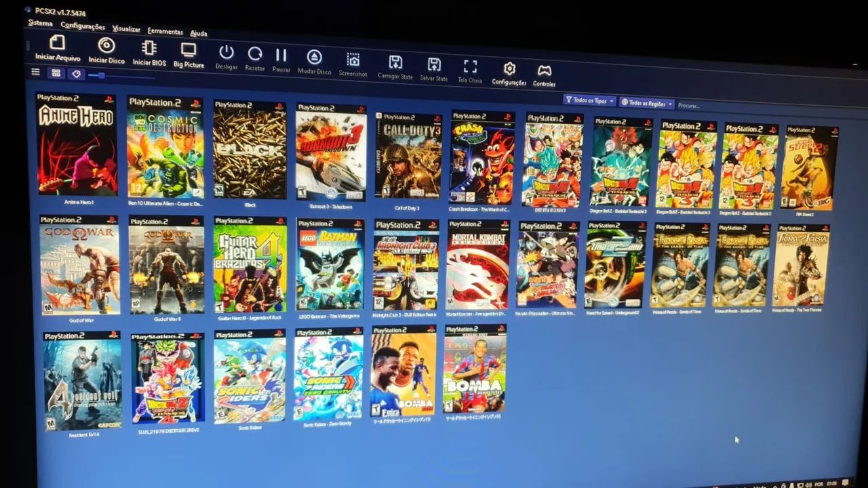Image resolution: width=868 pixels, height=488 pixels.
Task: Select the Sonic Riders Zero Gravity cover
Action: point(329,374)
